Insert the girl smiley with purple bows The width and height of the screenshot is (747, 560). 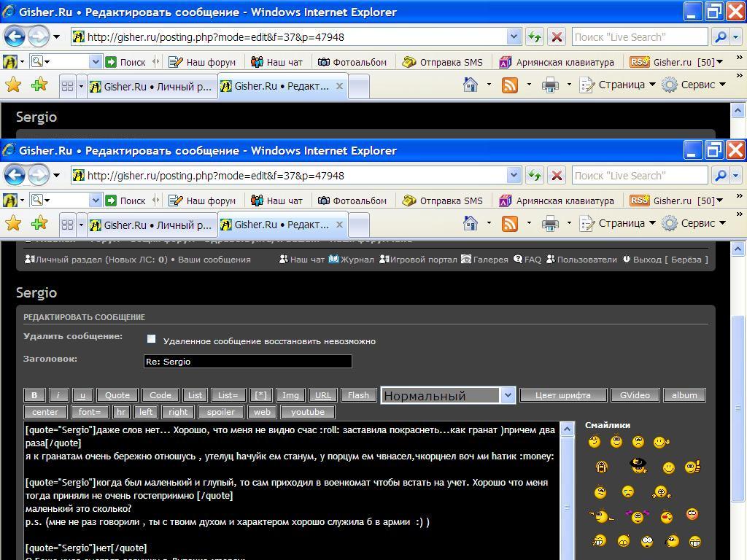coord(637,516)
